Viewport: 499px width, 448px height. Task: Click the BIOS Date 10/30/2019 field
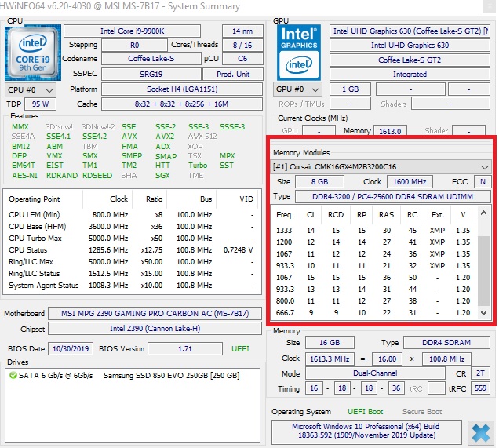[x=71, y=349]
